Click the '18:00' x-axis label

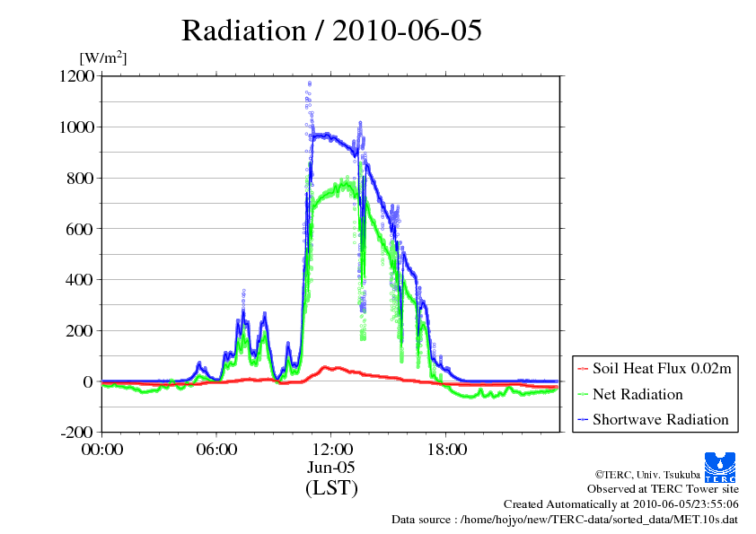(x=446, y=449)
